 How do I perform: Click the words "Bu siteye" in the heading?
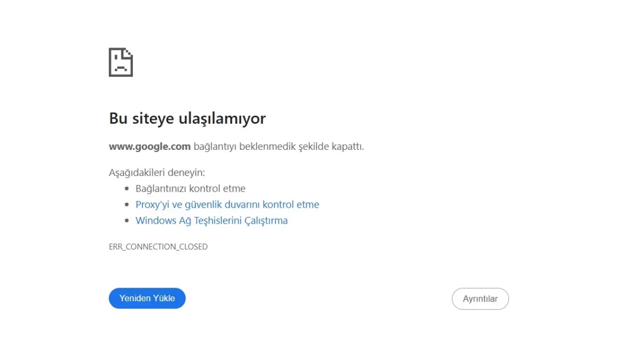pyautogui.click(x=141, y=119)
